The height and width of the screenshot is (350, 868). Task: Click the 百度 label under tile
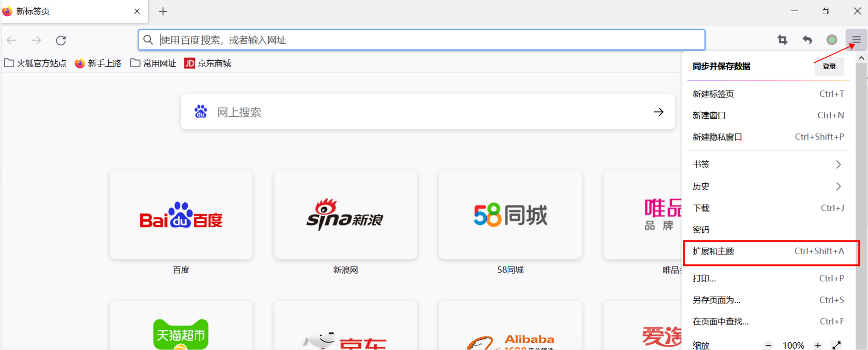pyautogui.click(x=181, y=270)
